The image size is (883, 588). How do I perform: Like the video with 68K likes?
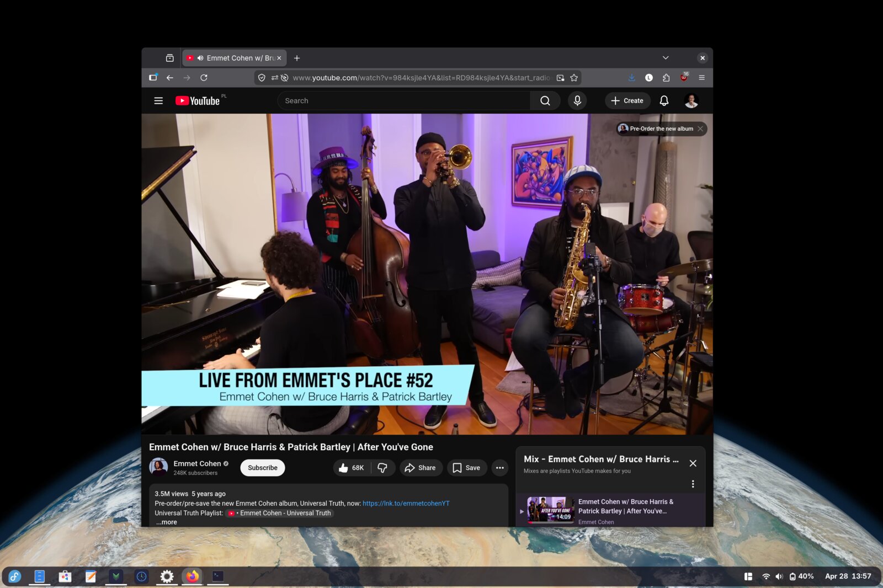pyautogui.click(x=351, y=468)
